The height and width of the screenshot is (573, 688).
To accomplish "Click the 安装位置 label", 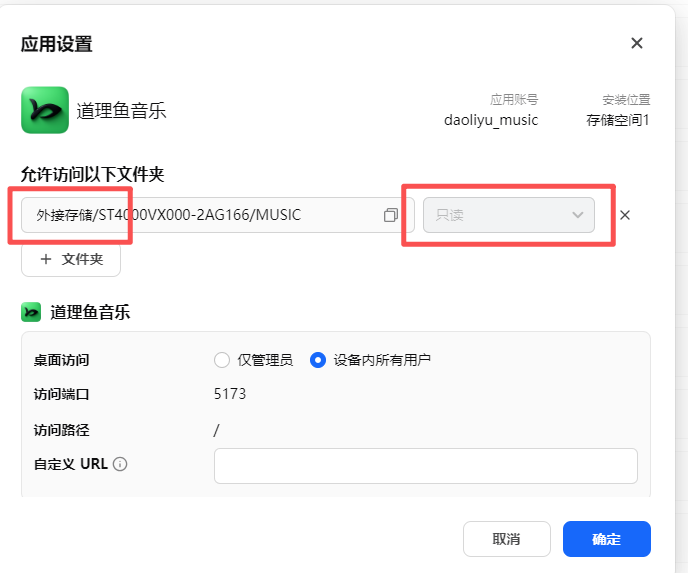I will click(x=626, y=100).
